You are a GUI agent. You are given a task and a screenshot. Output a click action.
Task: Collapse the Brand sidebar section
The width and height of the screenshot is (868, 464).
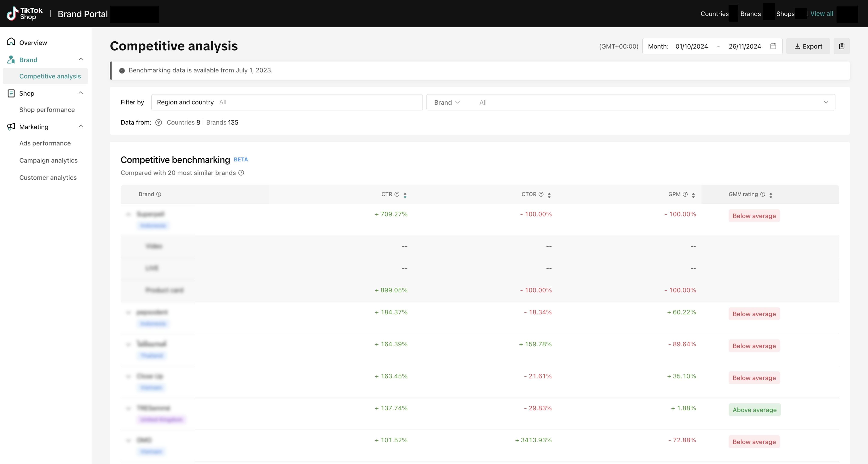coord(81,59)
